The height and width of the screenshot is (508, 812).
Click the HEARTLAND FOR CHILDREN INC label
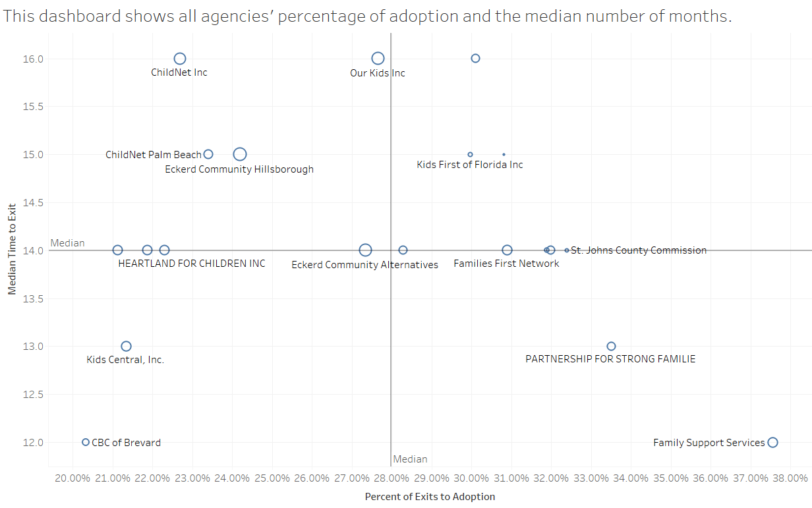tap(192, 264)
